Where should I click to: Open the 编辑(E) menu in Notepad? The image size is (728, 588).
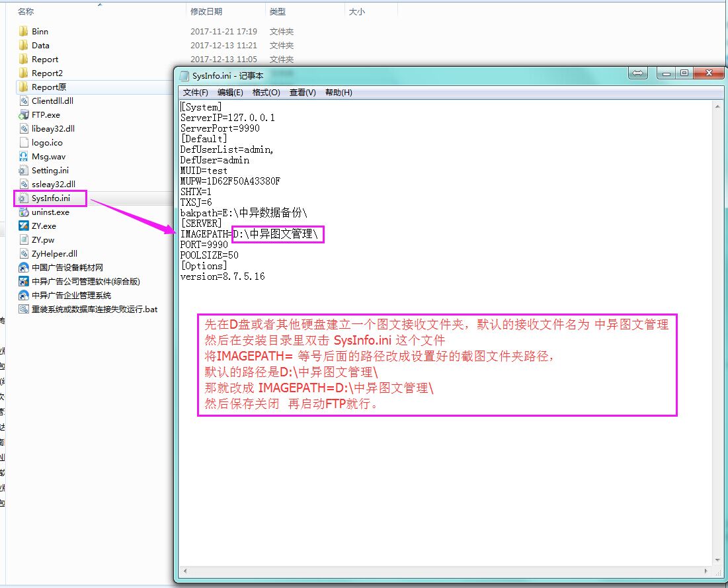click(230, 93)
